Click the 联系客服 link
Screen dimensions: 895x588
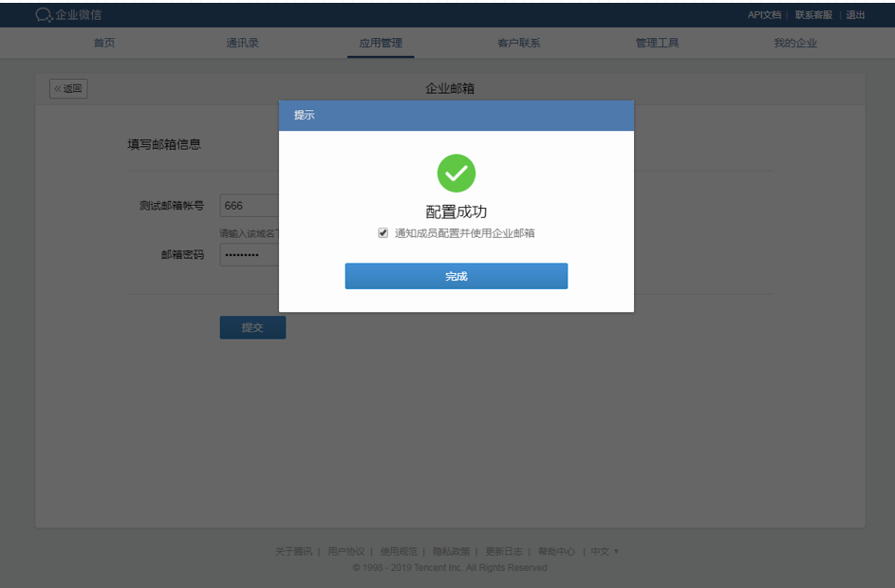813,15
